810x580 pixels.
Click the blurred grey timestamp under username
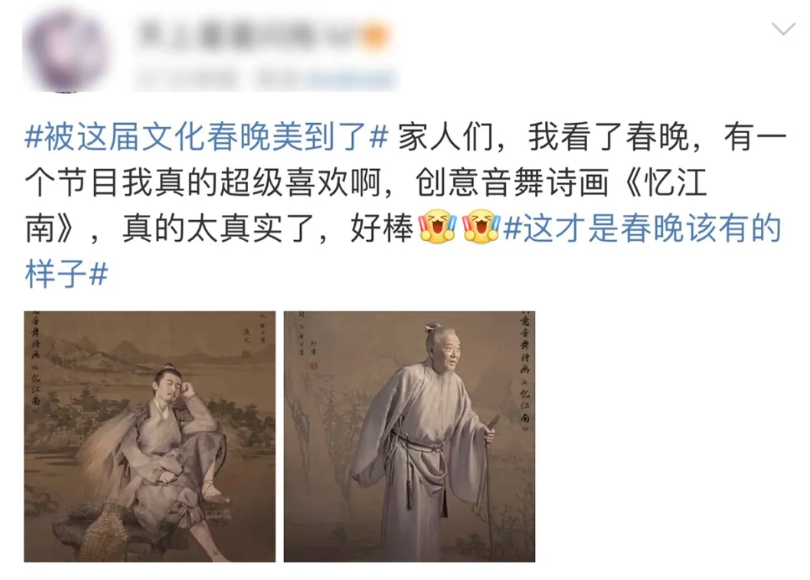click(x=187, y=80)
